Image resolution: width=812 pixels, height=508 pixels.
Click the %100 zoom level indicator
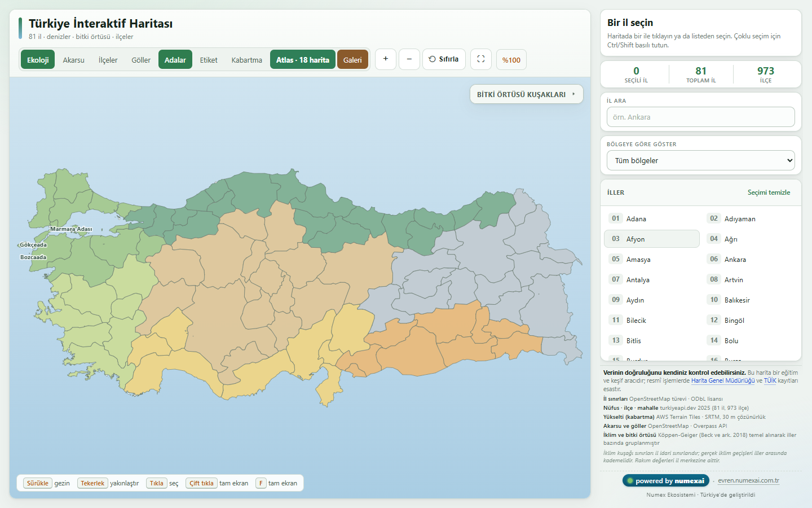[x=511, y=60]
